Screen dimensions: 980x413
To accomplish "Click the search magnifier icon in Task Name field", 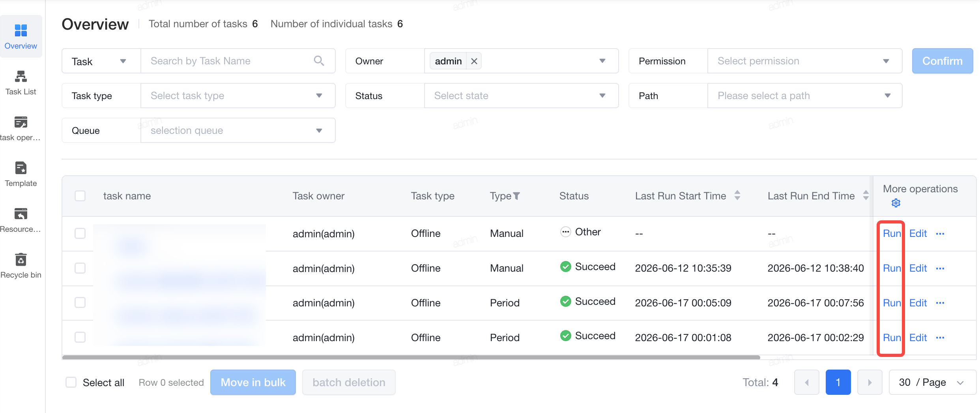I will point(319,61).
